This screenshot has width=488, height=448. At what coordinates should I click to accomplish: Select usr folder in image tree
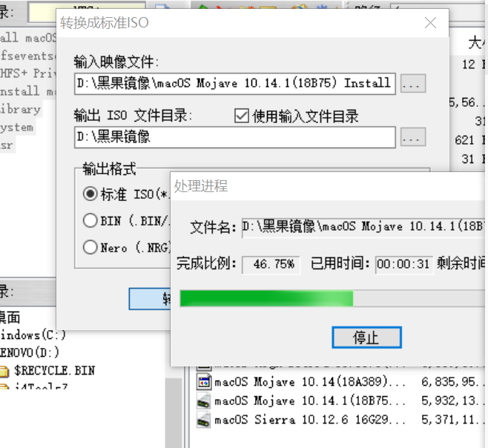click(x=7, y=145)
